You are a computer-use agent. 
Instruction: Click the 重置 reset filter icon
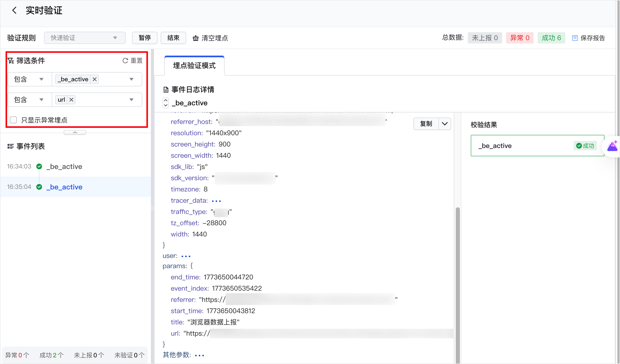(125, 61)
